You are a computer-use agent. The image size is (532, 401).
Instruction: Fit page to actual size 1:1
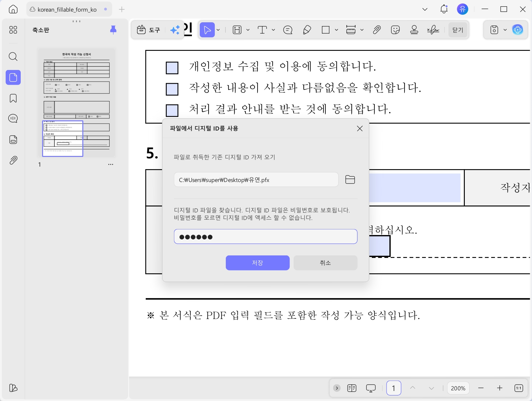point(519,388)
